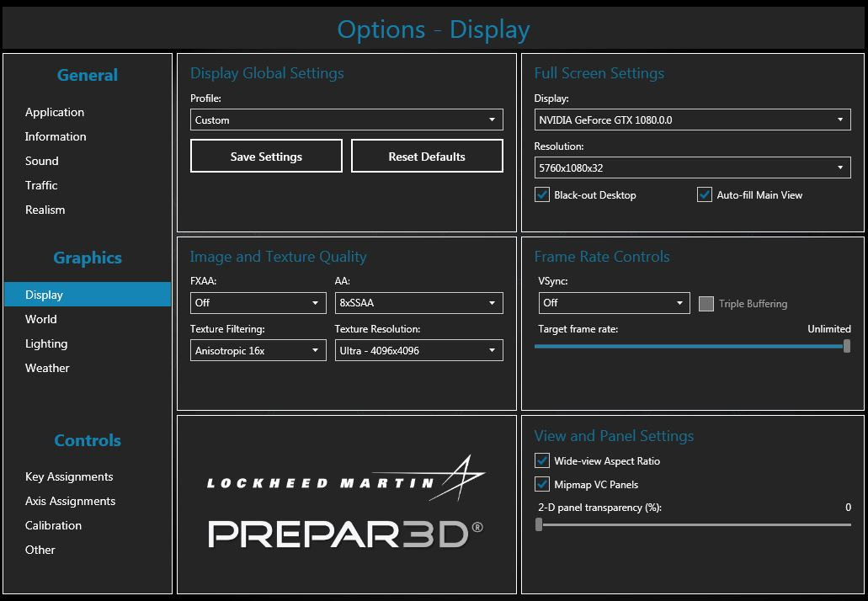
Task: Go to Calibration controls
Action: click(x=53, y=525)
